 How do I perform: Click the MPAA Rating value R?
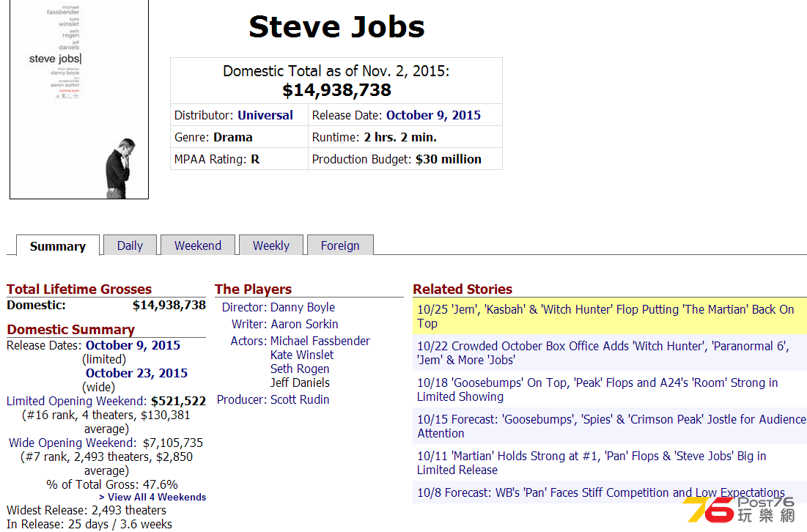pyautogui.click(x=255, y=160)
